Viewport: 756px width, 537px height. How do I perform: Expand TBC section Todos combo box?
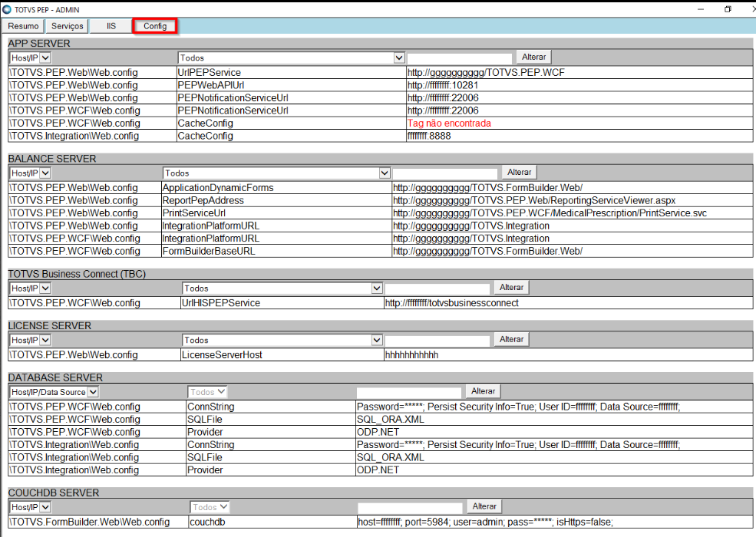[x=282, y=288]
